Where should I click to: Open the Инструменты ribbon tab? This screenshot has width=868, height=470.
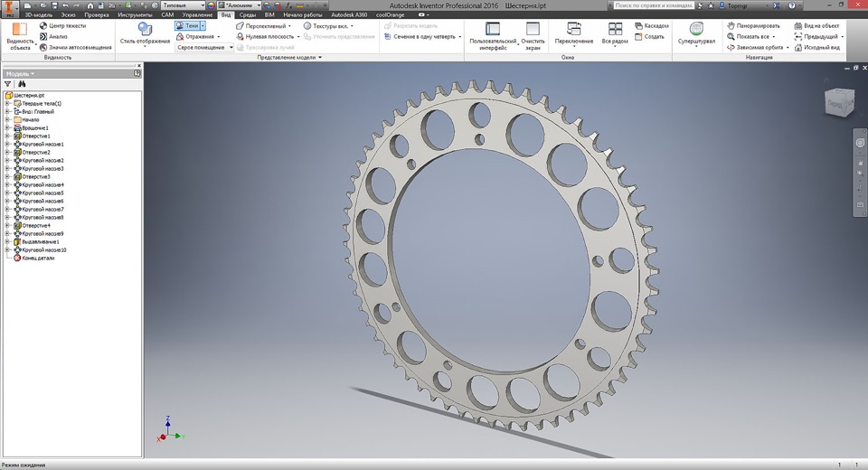click(x=135, y=15)
